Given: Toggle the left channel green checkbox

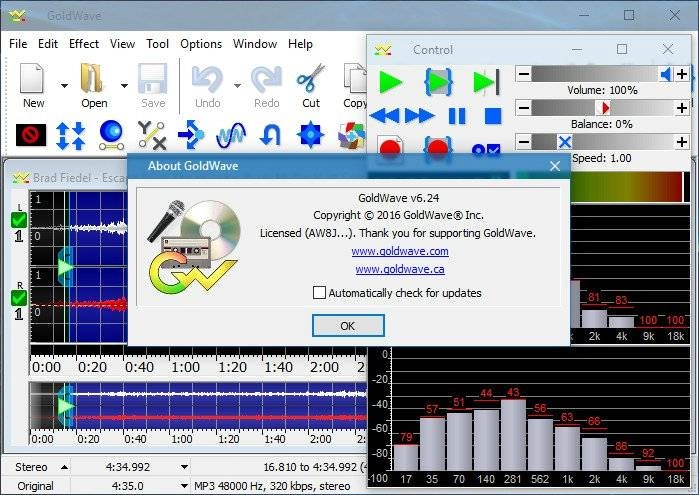Looking at the screenshot, I should coord(19,220).
